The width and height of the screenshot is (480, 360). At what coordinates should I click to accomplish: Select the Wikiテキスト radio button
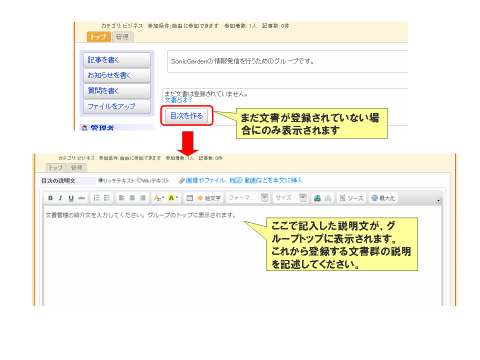tap(139, 180)
